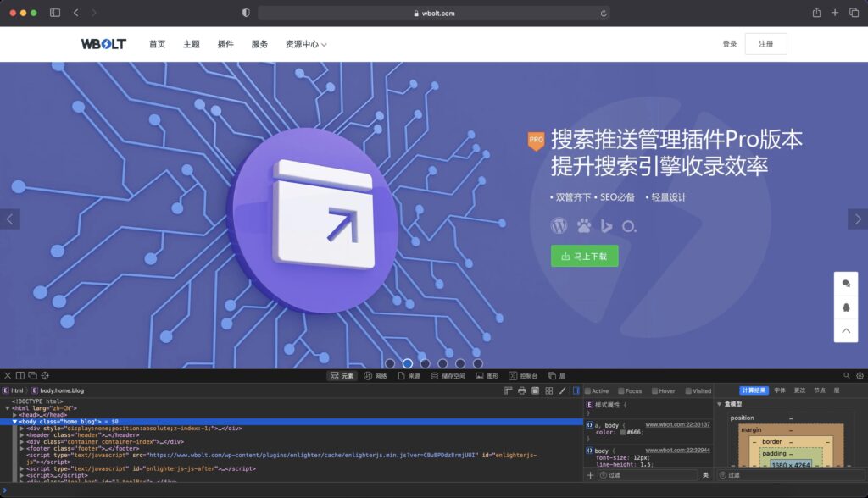Click the green 马上下载 button
Screen dimensions: 868x498
585,256
